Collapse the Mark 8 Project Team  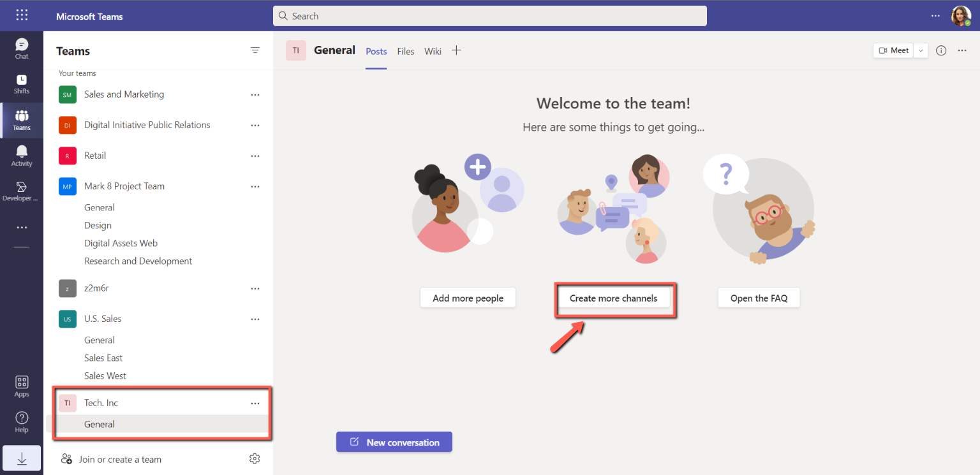tap(124, 186)
